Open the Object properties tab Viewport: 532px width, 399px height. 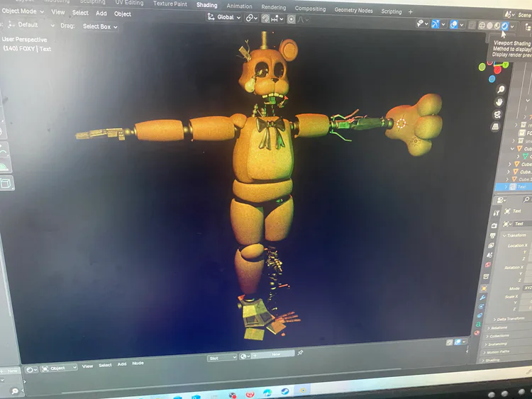[x=484, y=288]
